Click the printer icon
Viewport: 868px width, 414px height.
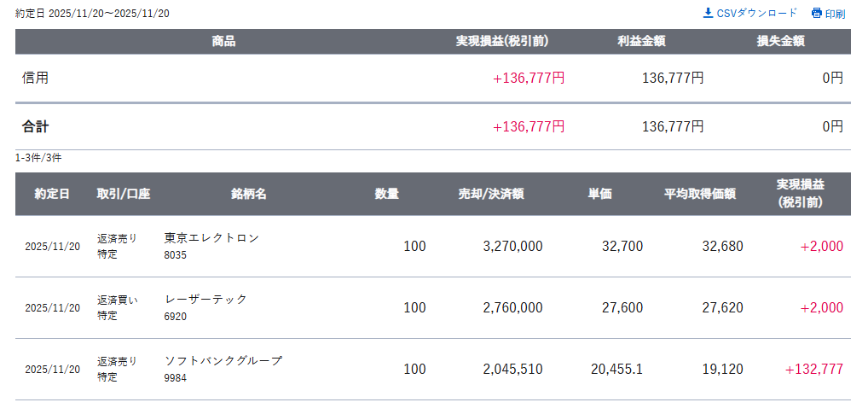click(x=817, y=13)
